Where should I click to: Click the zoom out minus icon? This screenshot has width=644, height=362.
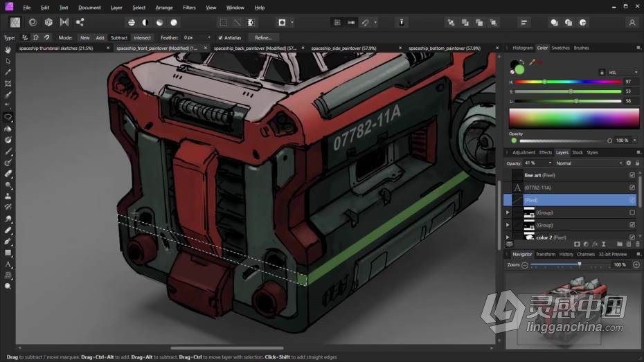coord(525,265)
